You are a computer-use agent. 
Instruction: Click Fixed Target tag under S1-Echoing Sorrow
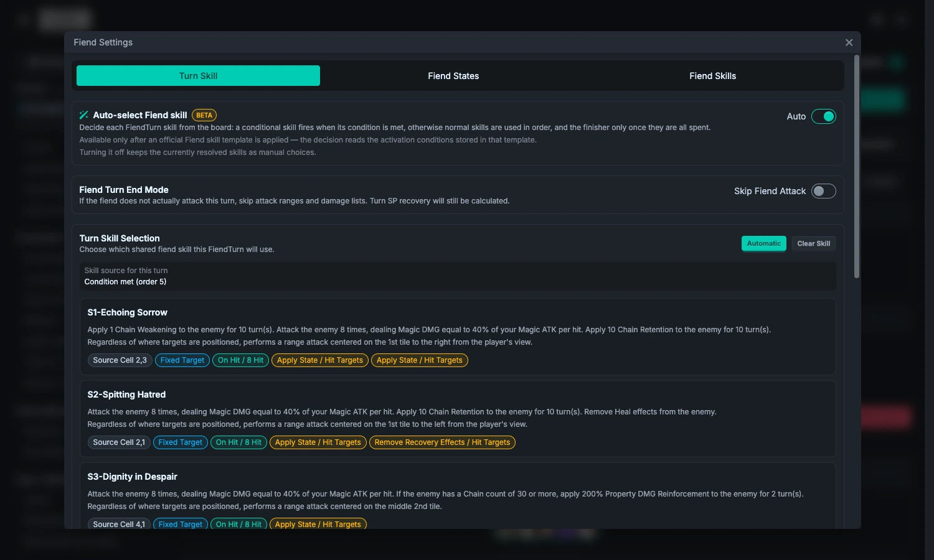[182, 360]
